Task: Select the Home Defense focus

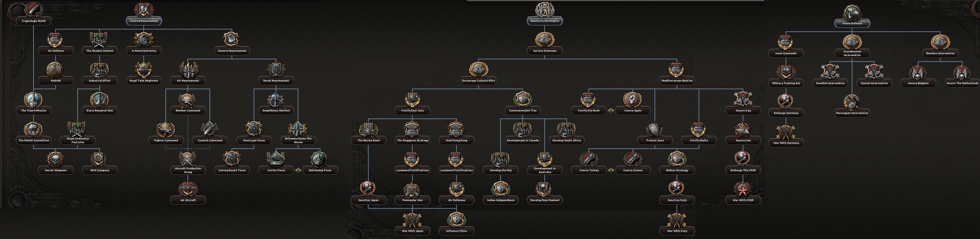Action: (x=853, y=23)
